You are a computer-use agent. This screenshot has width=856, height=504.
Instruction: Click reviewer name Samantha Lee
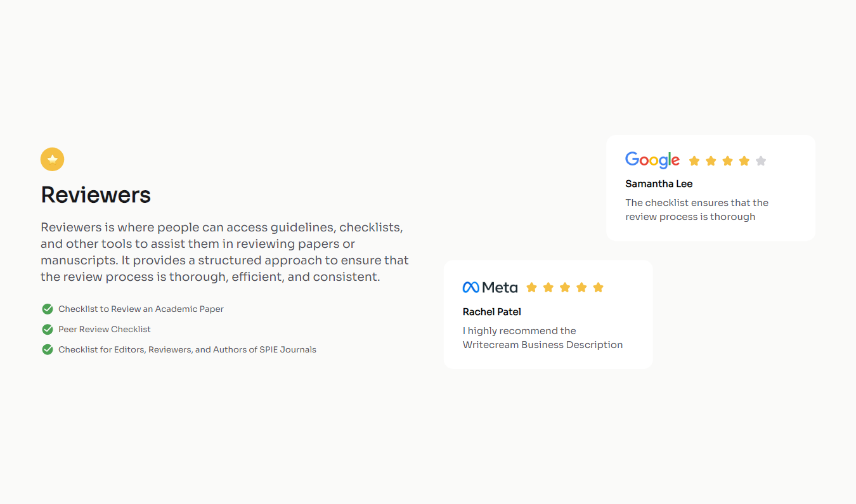659,184
